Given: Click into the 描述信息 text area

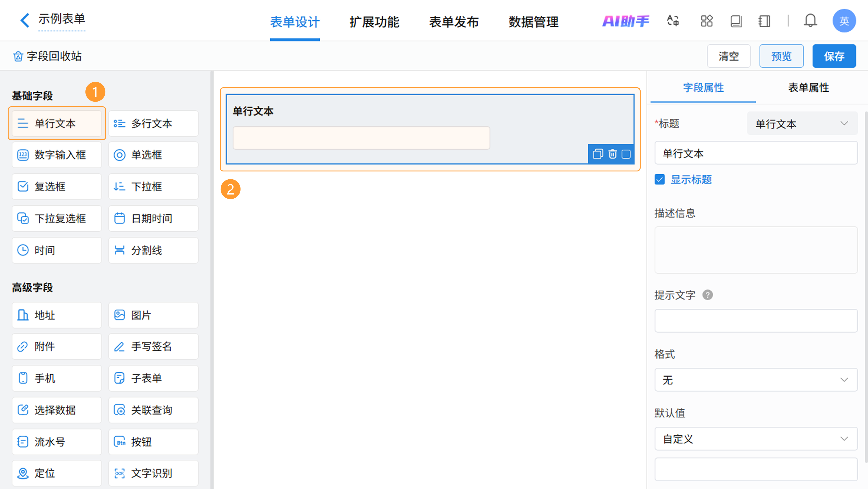Looking at the screenshot, I should tap(756, 249).
